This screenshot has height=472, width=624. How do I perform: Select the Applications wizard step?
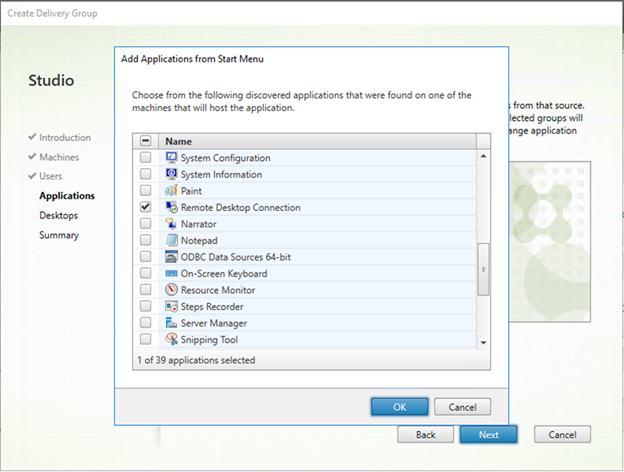point(67,196)
